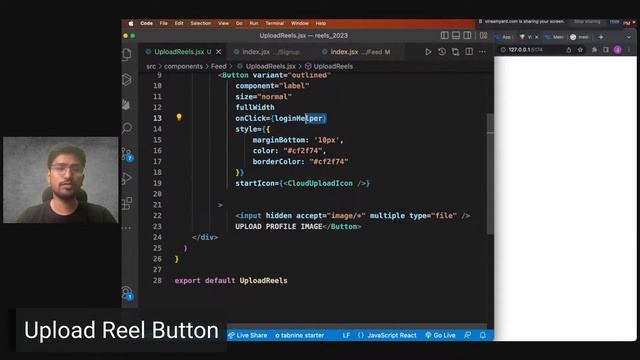The image size is (640, 360).
Task: Open changes compare icon in editor toolbar
Action: [x=455, y=52]
